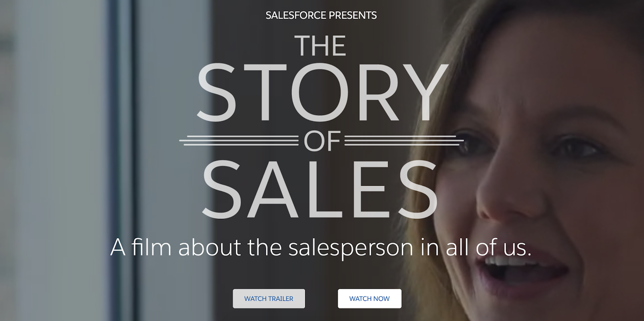Click the decorative lines right of OF
The width and height of the screenshot is (644, 321).
tap(404, 141)
